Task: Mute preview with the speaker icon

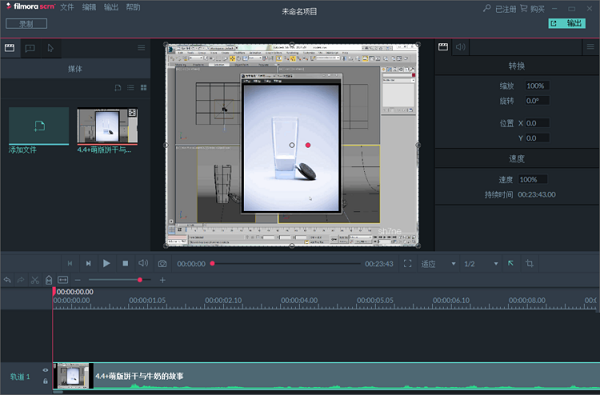Action: [143, 263]
